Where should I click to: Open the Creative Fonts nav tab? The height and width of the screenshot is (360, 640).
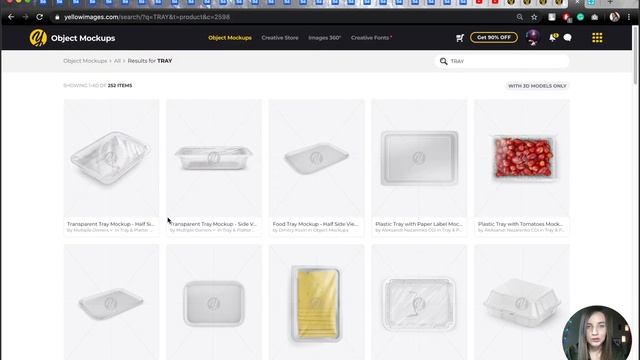pos(371,38)
